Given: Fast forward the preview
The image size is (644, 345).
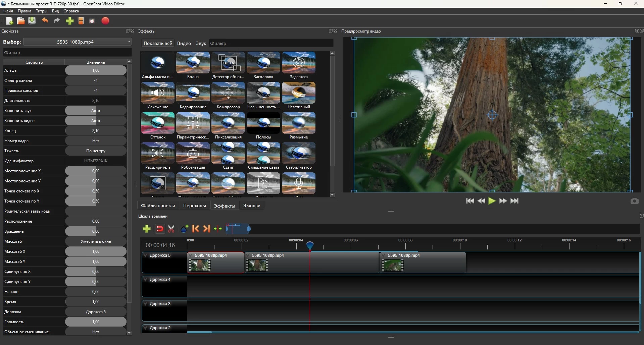Looking at the screenshot, I should [503, 201].
